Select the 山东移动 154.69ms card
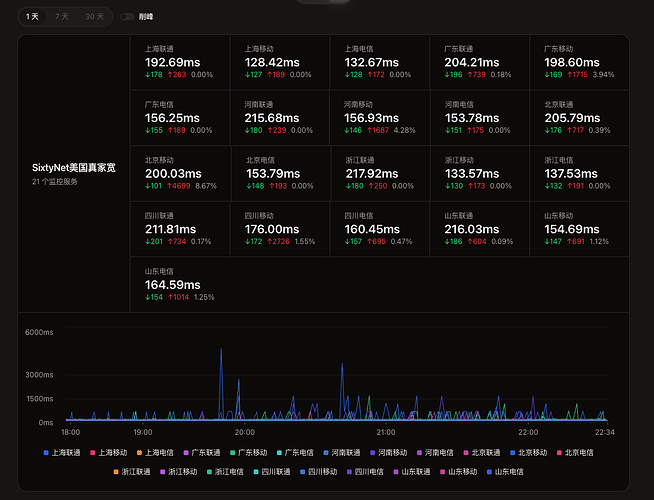 [579, 229]
